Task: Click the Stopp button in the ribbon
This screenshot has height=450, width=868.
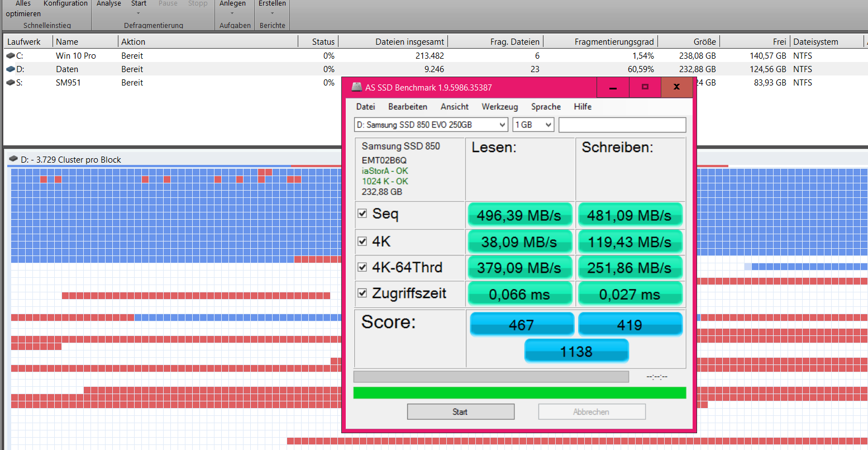Action: click(x=198, y=4)
